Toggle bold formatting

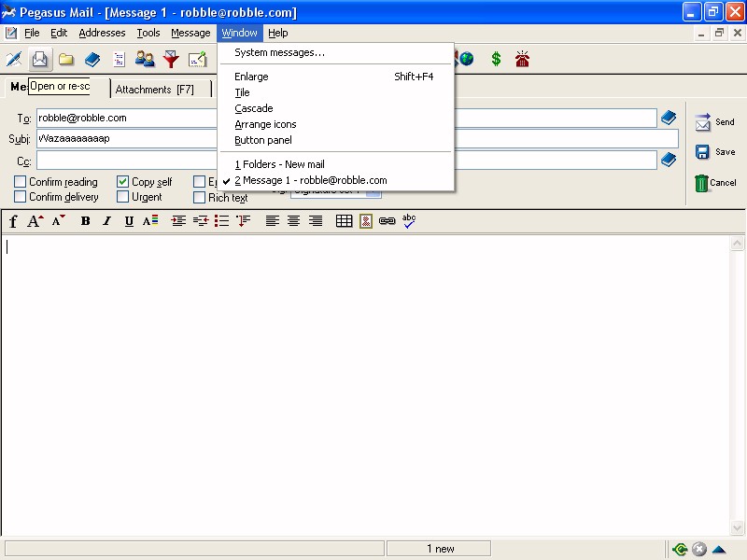[85, 221]
